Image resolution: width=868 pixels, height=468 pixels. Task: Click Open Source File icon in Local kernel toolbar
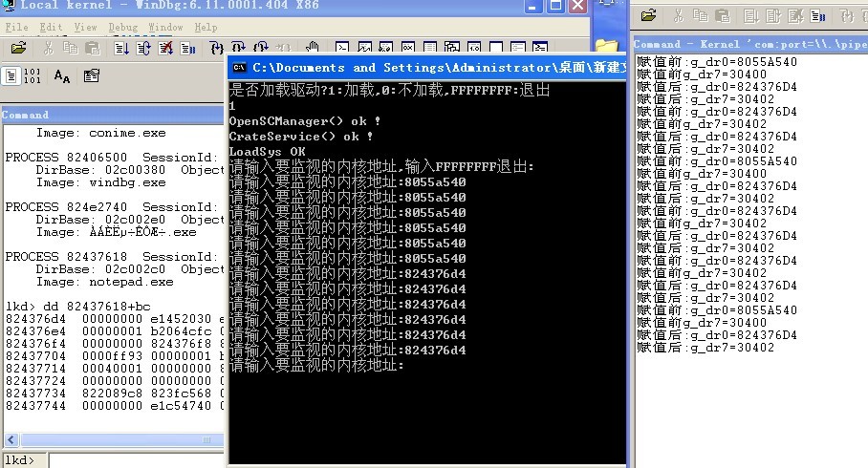point(18,48)
